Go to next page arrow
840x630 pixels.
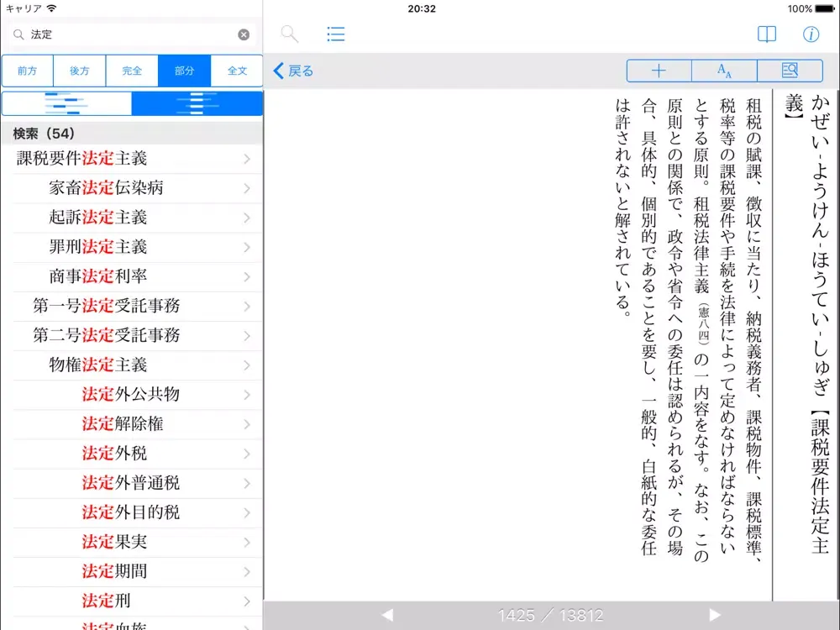(x=715, y=615)
